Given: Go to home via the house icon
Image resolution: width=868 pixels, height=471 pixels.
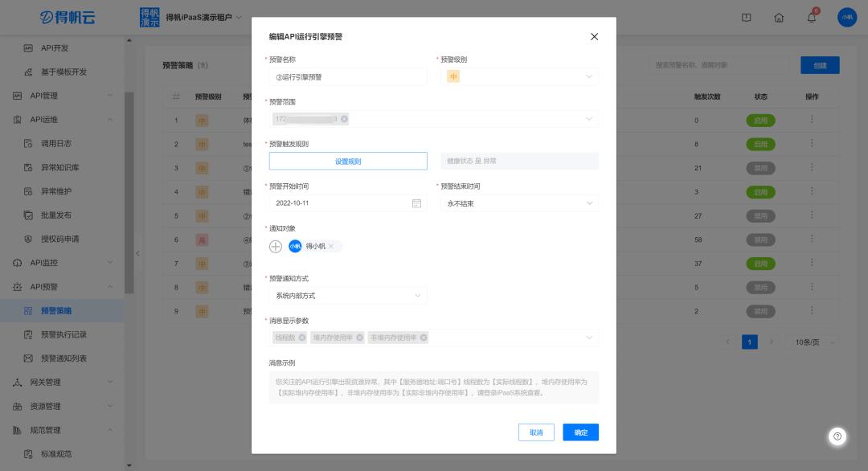Looking at the screenshot, I should (779, 18).
